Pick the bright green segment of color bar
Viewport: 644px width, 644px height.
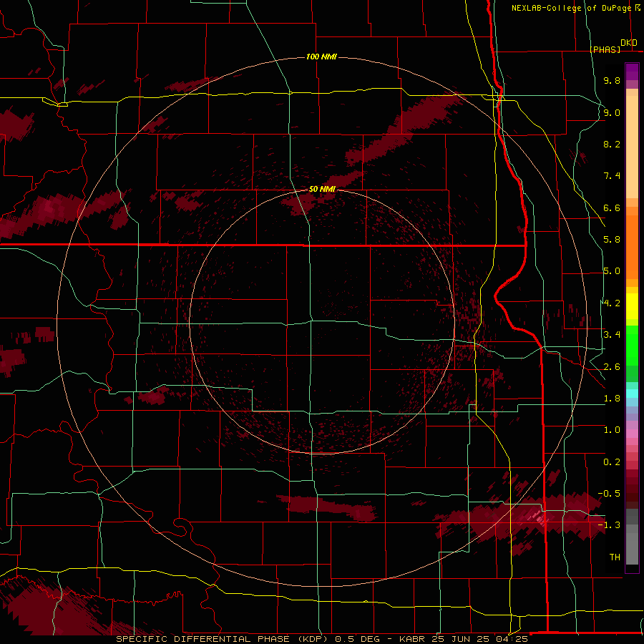[x=632, y=346]
